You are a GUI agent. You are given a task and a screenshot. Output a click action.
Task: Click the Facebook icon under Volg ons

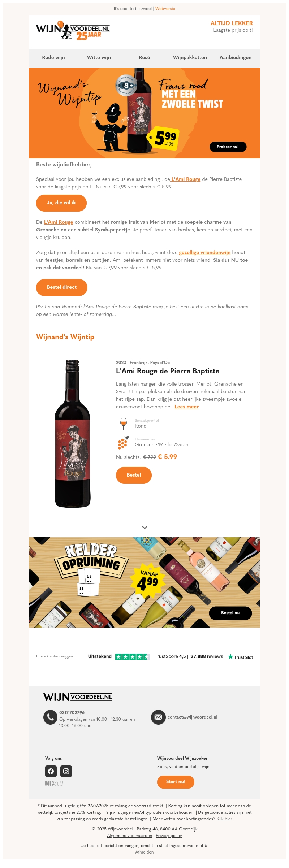(x=51, y=771)
